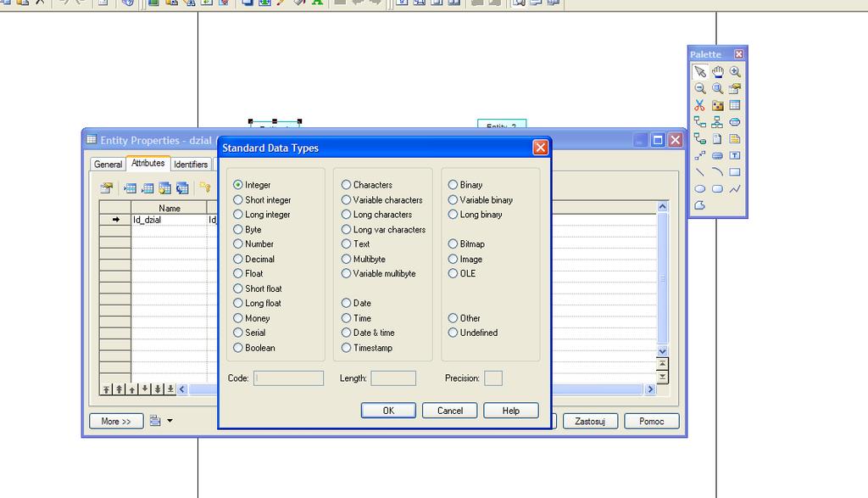The image size is (868, 498).
Task: Select the Ellipse tool in Palette
Action: click(x=699, y=189)
